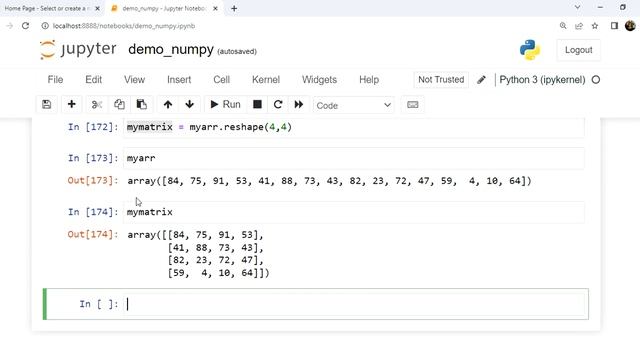Close the Home Page browser tab

pos(98,8)
